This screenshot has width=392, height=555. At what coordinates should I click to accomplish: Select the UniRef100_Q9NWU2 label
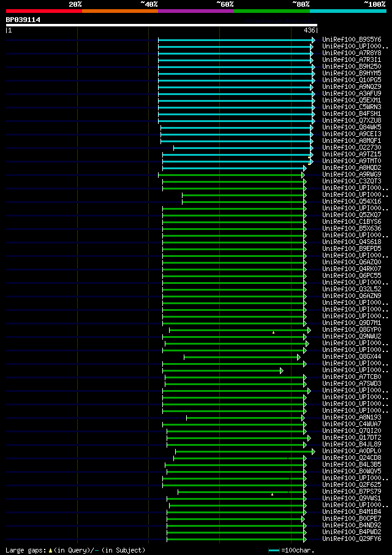[x=352, y=335]
